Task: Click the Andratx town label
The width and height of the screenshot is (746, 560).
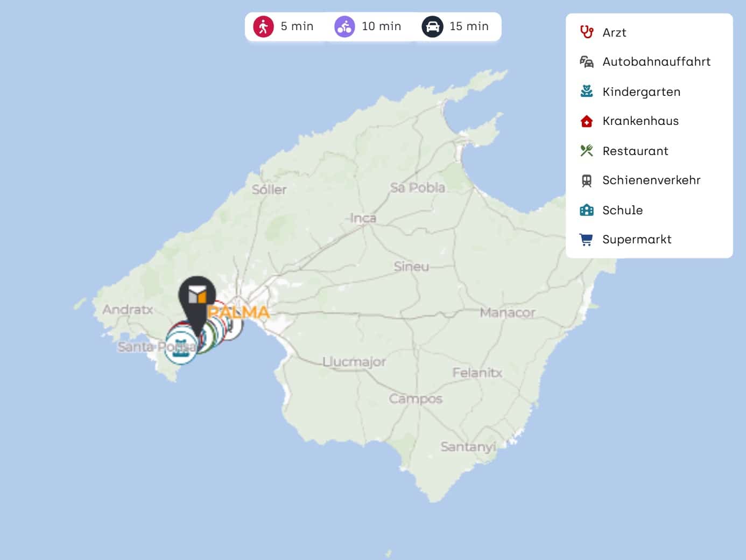Action: pos(128,310)
